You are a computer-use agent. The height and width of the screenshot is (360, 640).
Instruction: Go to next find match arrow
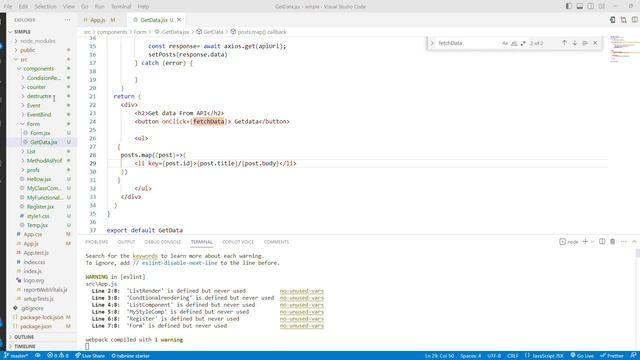tap(575, 43)
